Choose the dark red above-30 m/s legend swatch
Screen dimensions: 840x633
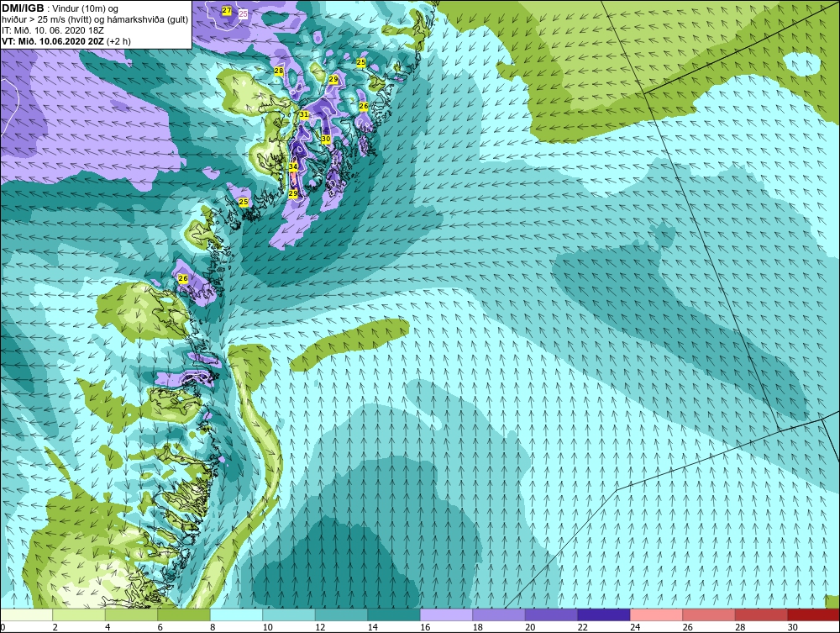coord(814,615)
